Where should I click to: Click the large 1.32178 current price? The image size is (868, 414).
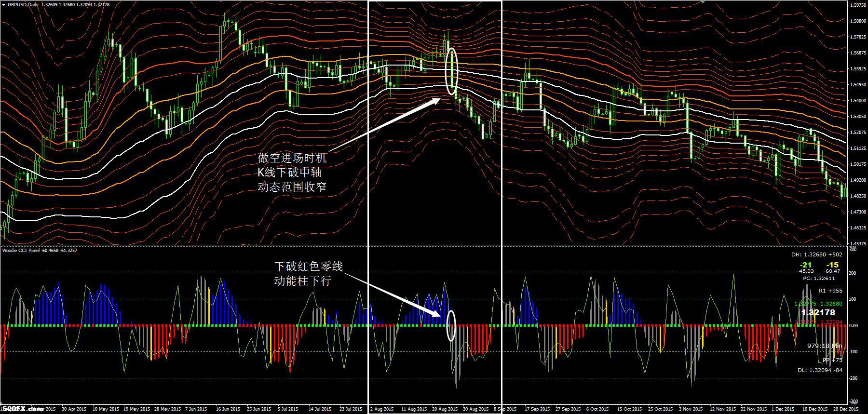tap(817, 313)
